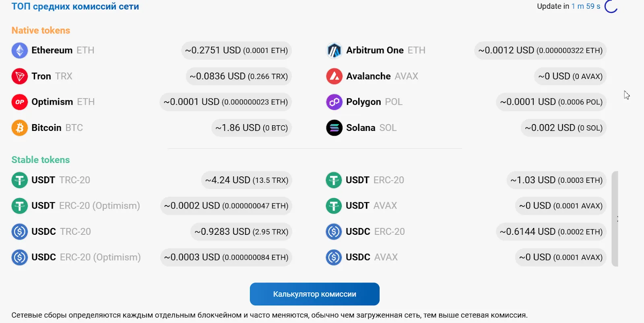The image size is (644, 323).
Task: Click the Solana logo icon
Action: pyautogui.click(x=334, y=128)
